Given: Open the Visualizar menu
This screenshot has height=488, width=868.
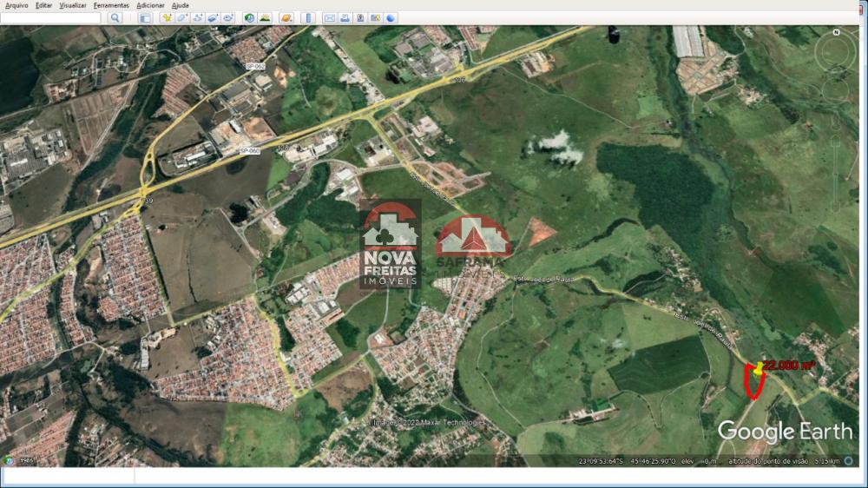Looking at the screenshot, I should 73,5.
